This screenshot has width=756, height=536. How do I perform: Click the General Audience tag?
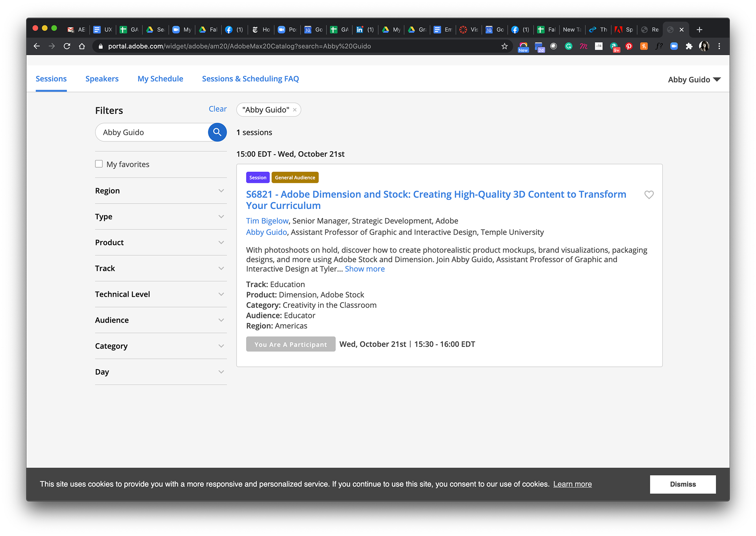point(295,177)
